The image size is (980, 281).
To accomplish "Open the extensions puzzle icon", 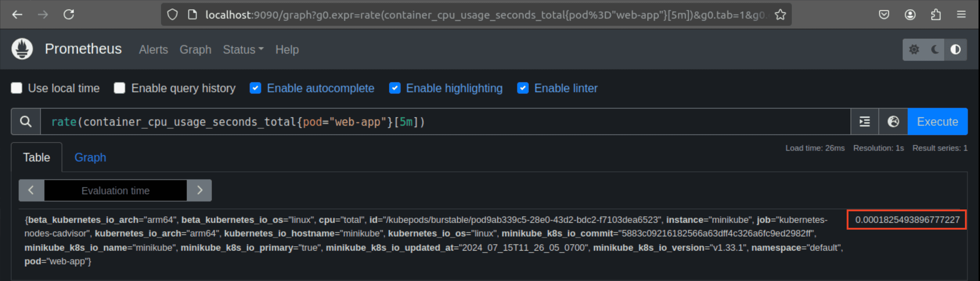I will pos(936,14).
